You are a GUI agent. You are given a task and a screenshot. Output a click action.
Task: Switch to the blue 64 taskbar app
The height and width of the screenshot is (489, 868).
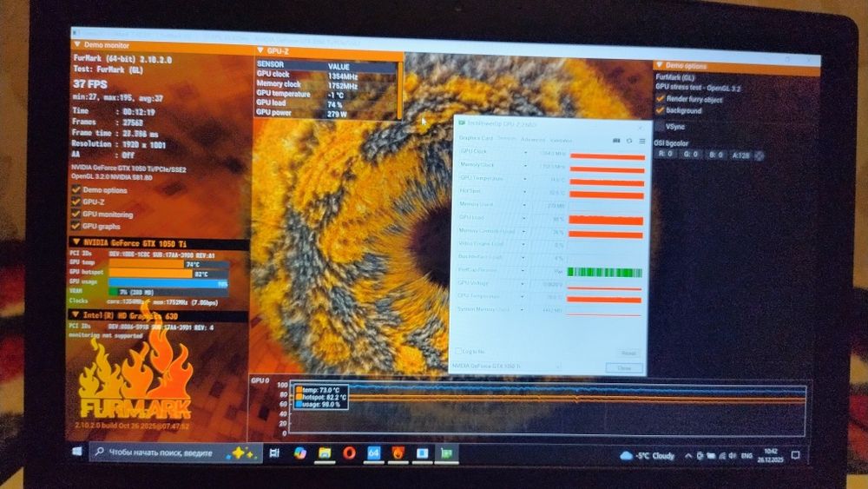tap(373, 453)
